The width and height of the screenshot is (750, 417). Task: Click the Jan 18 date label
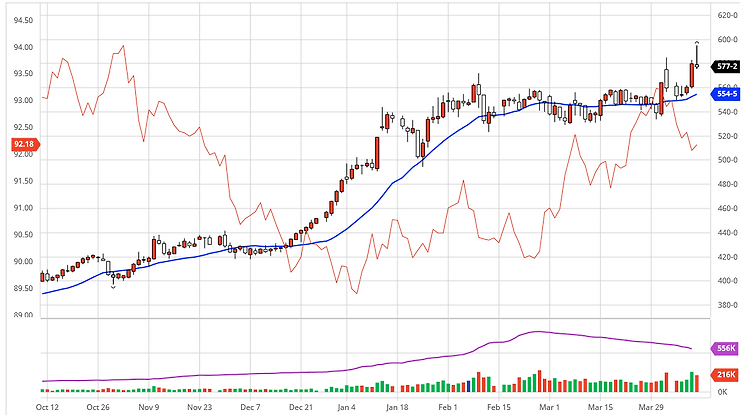pyautogui.click(x=397, y=407)
